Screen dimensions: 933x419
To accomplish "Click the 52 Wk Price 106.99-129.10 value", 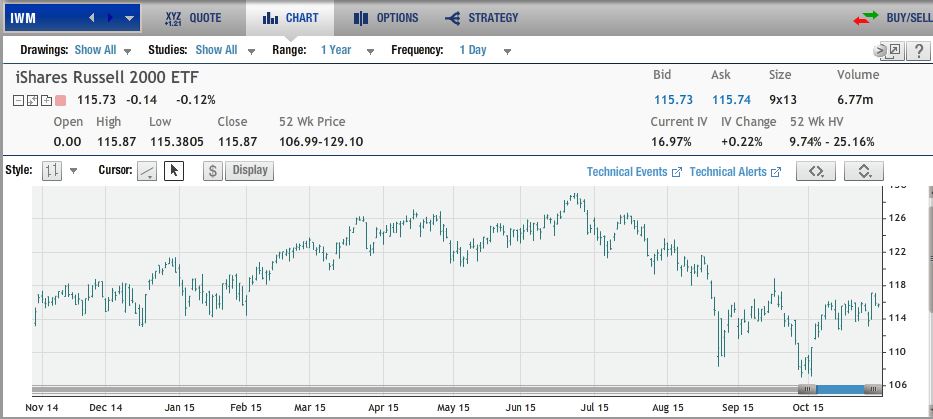I will click(x=321, y=142).
